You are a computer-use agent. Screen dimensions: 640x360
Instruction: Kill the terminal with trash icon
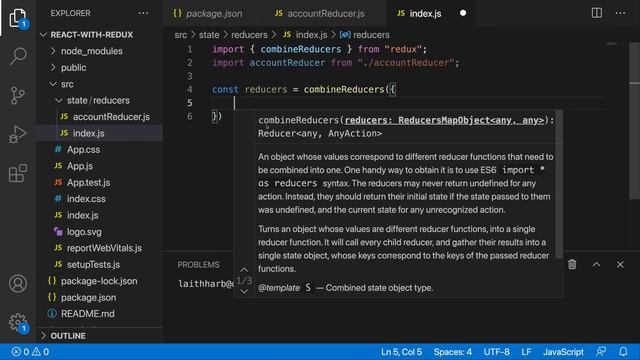(x=572, y=264)
